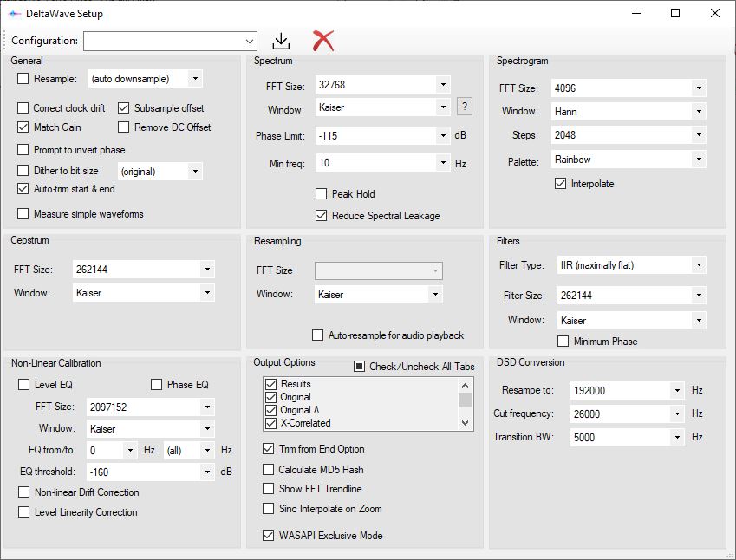736x560 pixels.
Task: Uncheck Original Δ in output list
Action: tap(270, 410)
